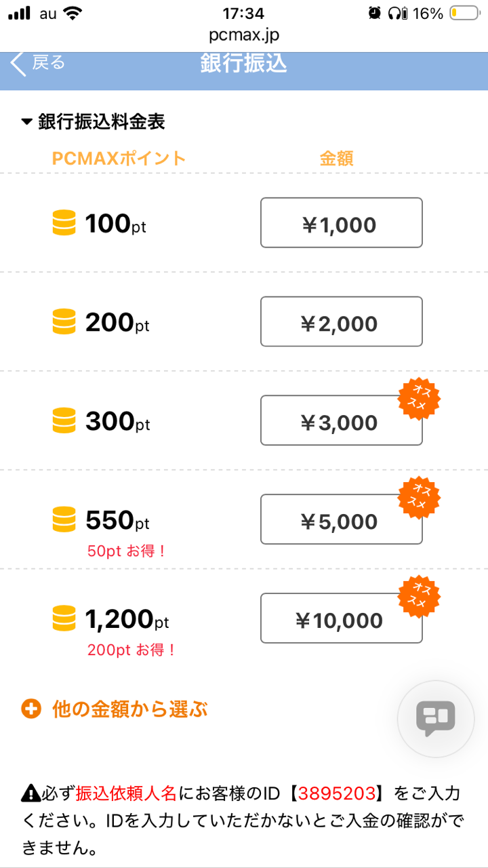The image size is (488, 868).
Task: Tap the back chevron arrow icon
Action: (x=18, y=64)
